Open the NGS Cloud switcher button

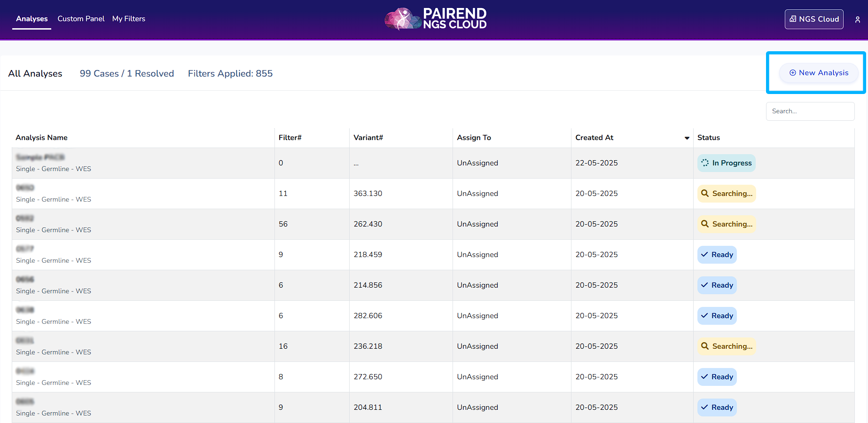(813, 19)
